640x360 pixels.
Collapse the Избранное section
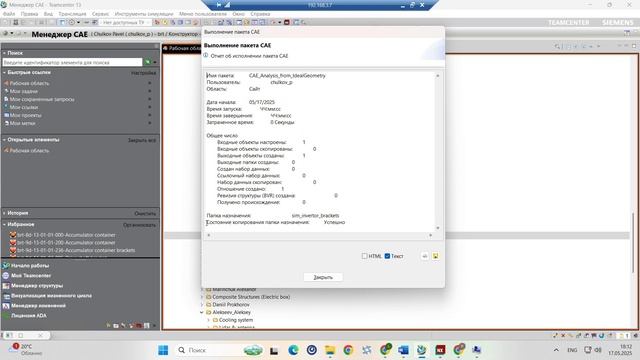click(4, 224)
